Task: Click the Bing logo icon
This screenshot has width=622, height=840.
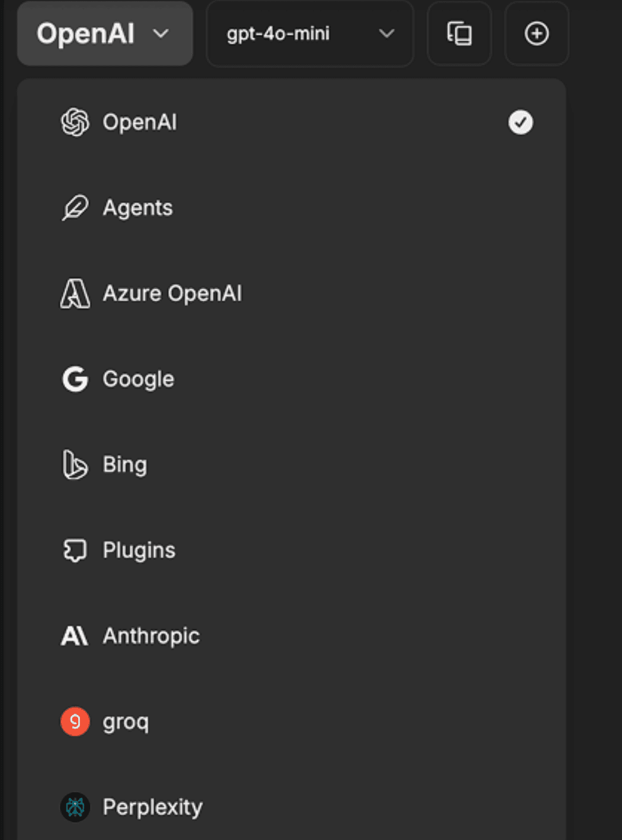Action: coord(75,465)
